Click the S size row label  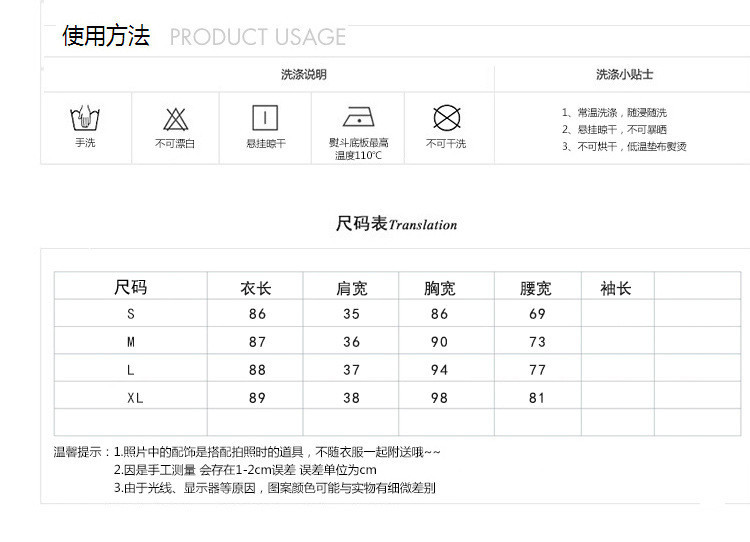pos(131,314)
